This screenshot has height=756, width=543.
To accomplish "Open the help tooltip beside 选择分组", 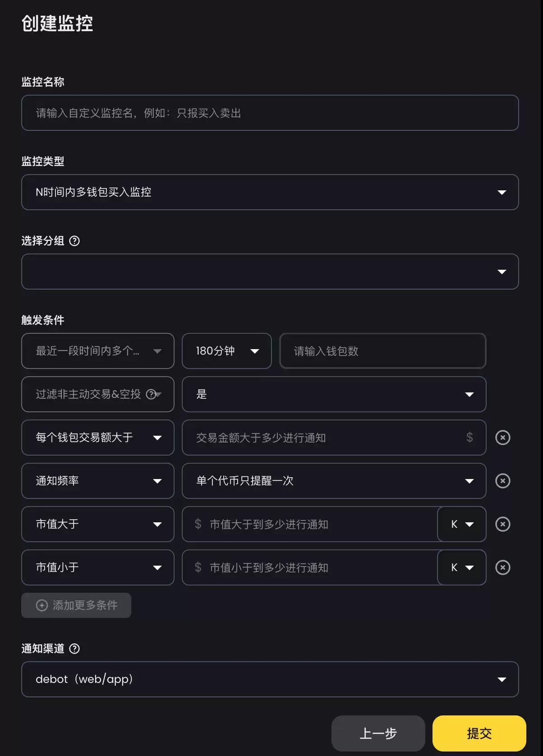I will 75,241.
